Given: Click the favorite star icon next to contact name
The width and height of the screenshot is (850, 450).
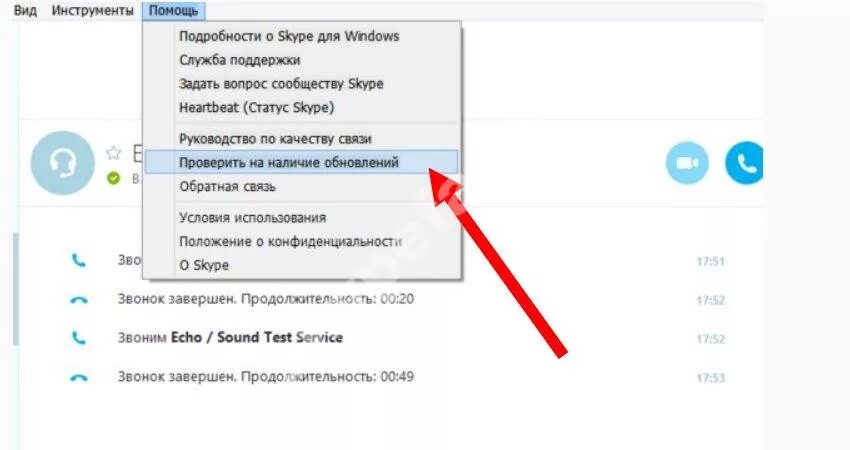Looking at the screenshot, I should (113, 153).
